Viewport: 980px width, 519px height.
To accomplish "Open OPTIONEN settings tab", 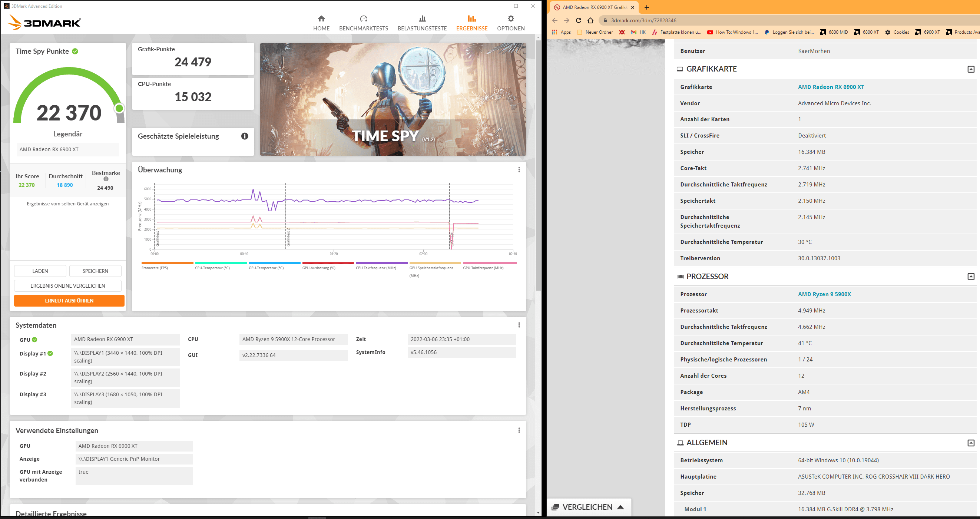I will (511, 23).
